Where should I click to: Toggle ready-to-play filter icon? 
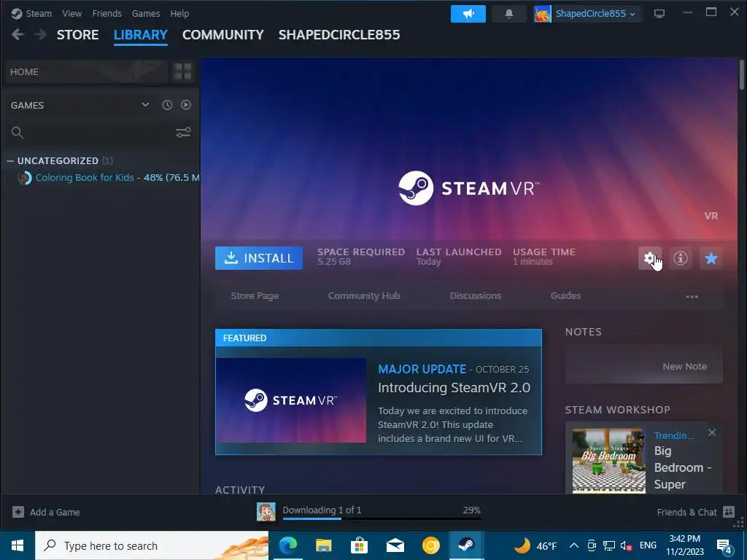pyautogui.click(x=186, y=105)
